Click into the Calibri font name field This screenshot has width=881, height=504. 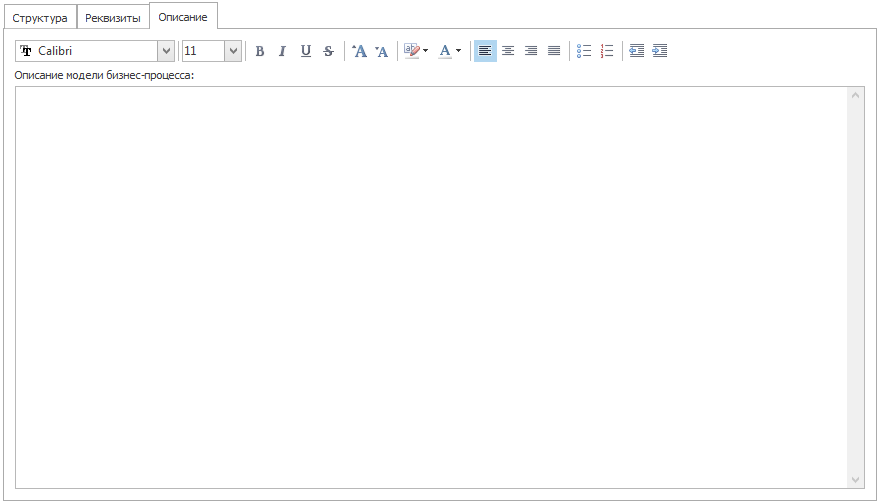point(87,51)
